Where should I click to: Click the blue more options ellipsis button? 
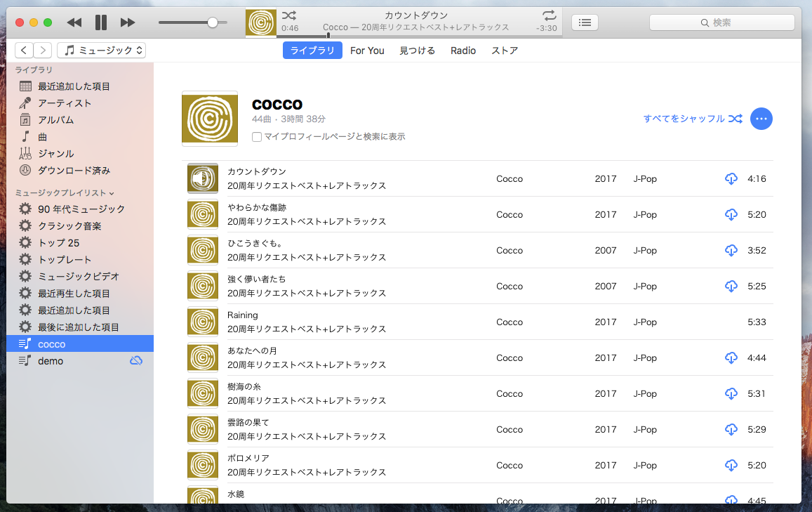tap(761, 119)
